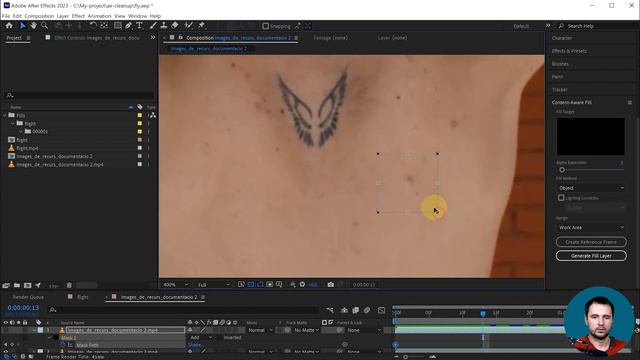Image resolution: width=640 pixels, height=360 pixels.
Task: Select the Selection (arrow) tool
Action: coord(22,25)
